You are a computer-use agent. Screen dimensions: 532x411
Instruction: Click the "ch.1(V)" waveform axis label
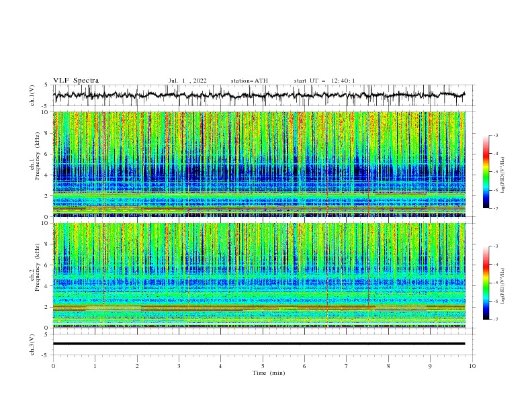(x=32, y=95)
